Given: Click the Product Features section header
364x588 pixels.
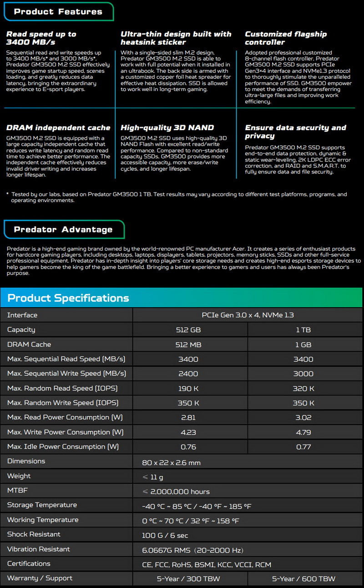Looking at the screenshot, I should (58, 11).
